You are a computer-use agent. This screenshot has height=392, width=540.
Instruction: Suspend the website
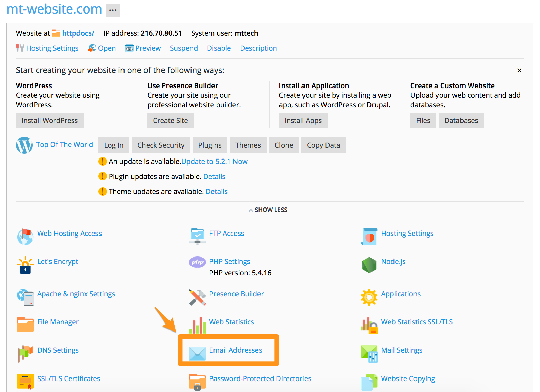[184, 48]
